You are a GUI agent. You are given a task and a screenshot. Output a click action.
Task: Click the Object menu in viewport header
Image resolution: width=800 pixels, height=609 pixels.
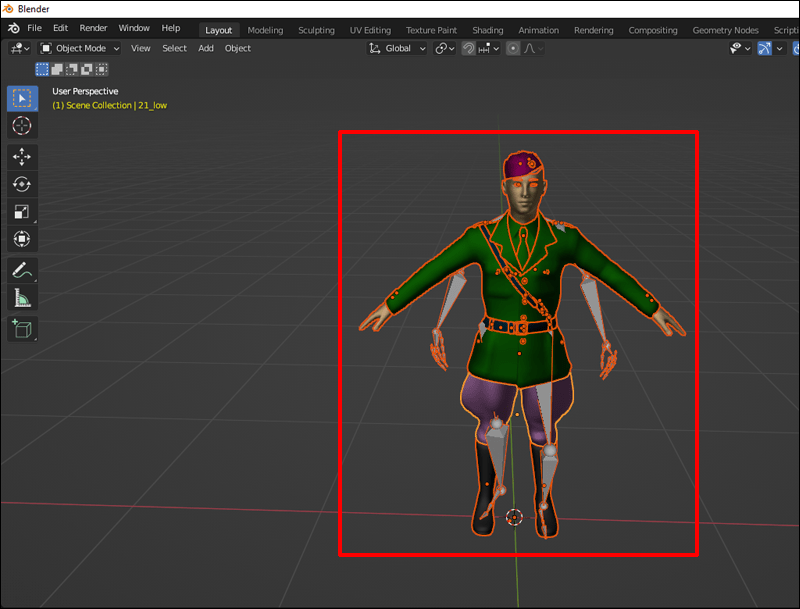coord(238,48)
